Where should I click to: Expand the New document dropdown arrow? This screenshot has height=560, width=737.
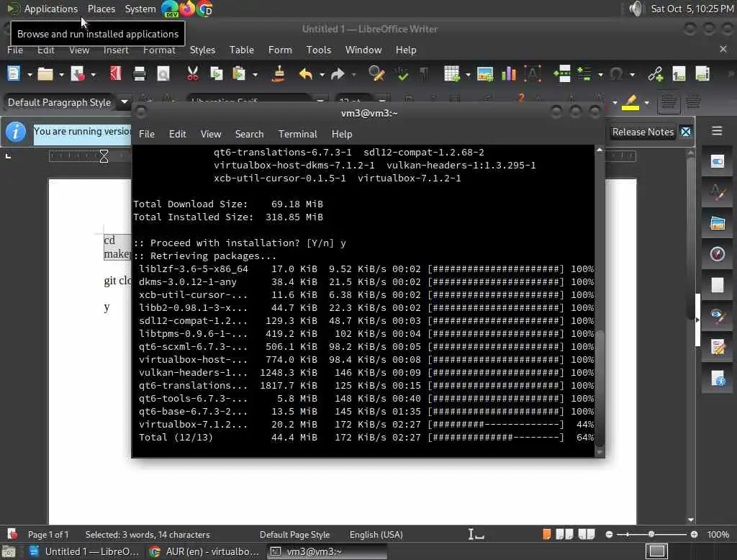(30, 74)
